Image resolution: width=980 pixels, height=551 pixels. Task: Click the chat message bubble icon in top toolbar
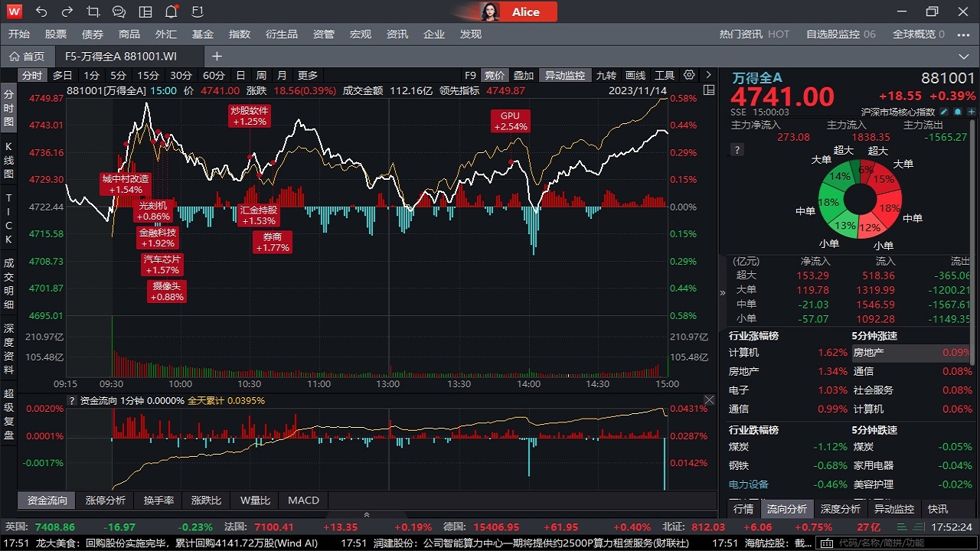[119, 11]
